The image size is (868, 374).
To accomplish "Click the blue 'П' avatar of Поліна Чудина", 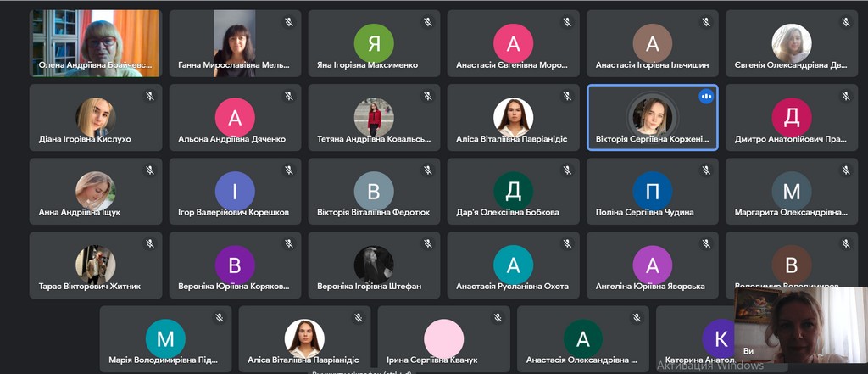I will click(652, 191).
